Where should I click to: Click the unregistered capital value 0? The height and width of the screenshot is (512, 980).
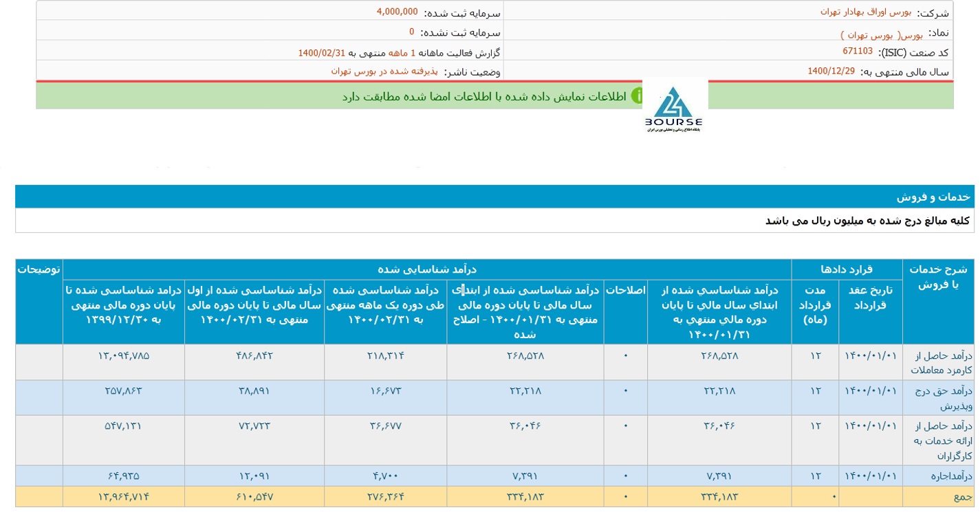tap(412, 32)
